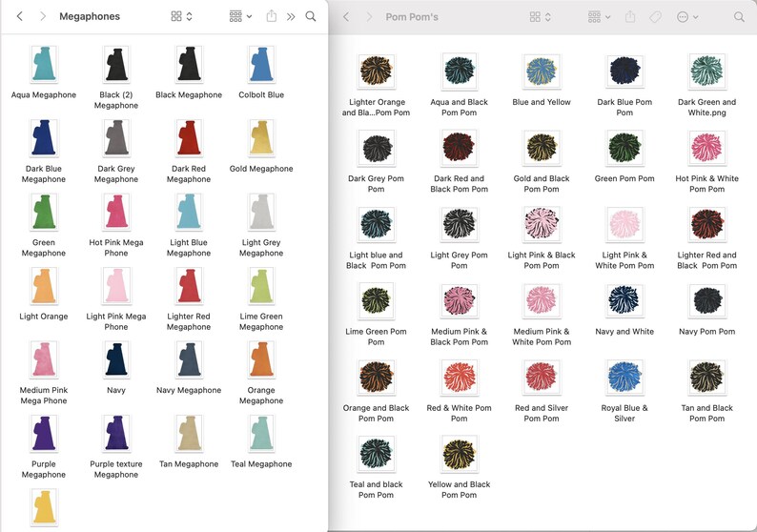Select Teal Megaphone file icon
Viewport: 757px width, 532px height.
tap(261, 433)
